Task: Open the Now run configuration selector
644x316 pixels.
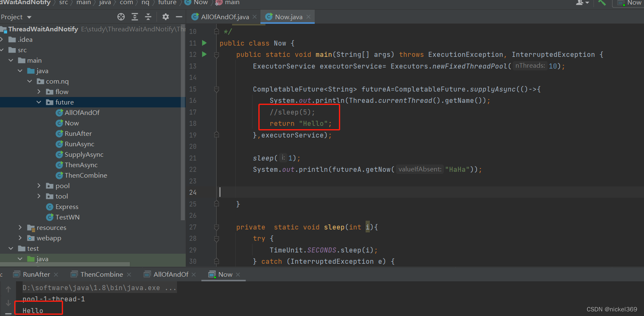Action: coord(629,3)
